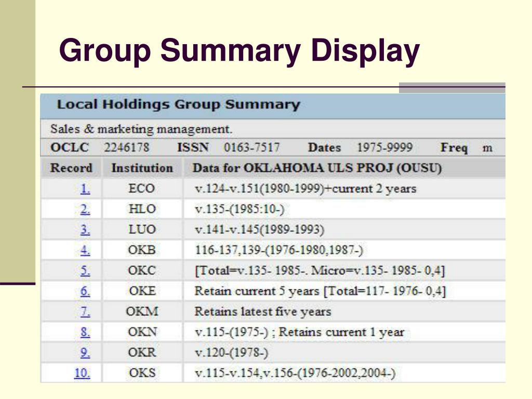Viewport: 532px width, 399px height.
Task: Click the Dates value 1975-9999
Action: coord(385,148)
